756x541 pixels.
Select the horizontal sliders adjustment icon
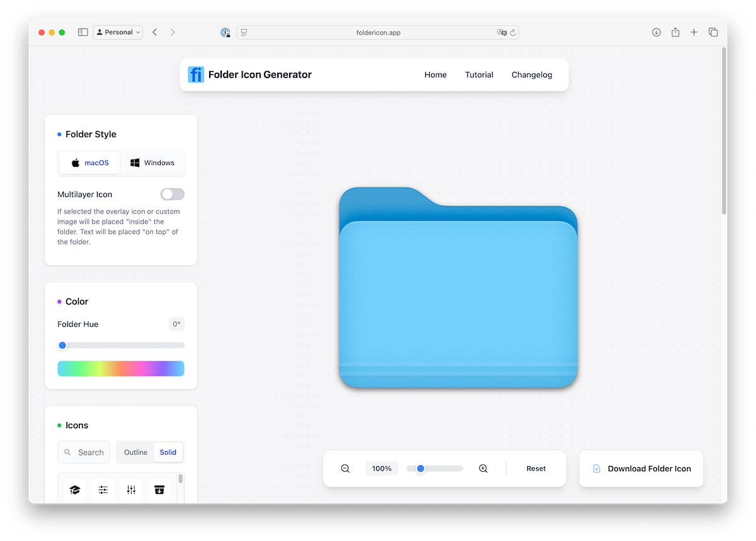103,489
